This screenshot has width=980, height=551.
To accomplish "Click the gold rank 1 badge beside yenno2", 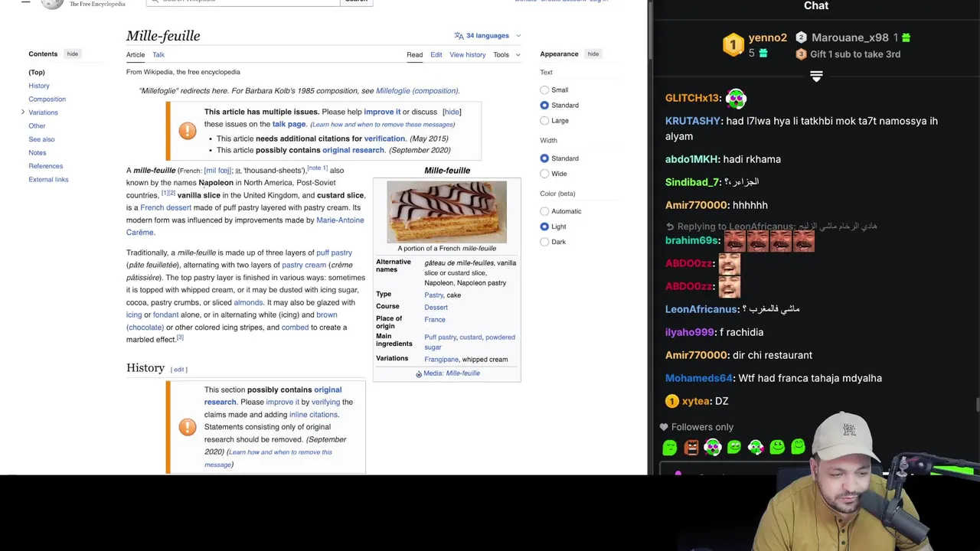I will point(733,44).
